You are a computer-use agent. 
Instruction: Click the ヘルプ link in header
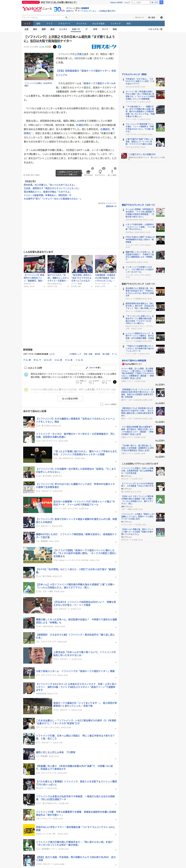(x=127, y=2)
